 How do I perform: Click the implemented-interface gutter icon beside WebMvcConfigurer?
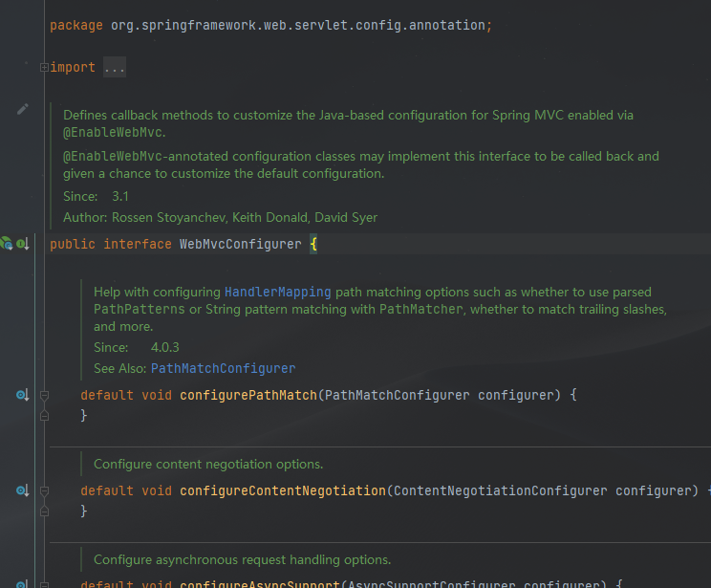pyautogui.click(x=21, y=244)
